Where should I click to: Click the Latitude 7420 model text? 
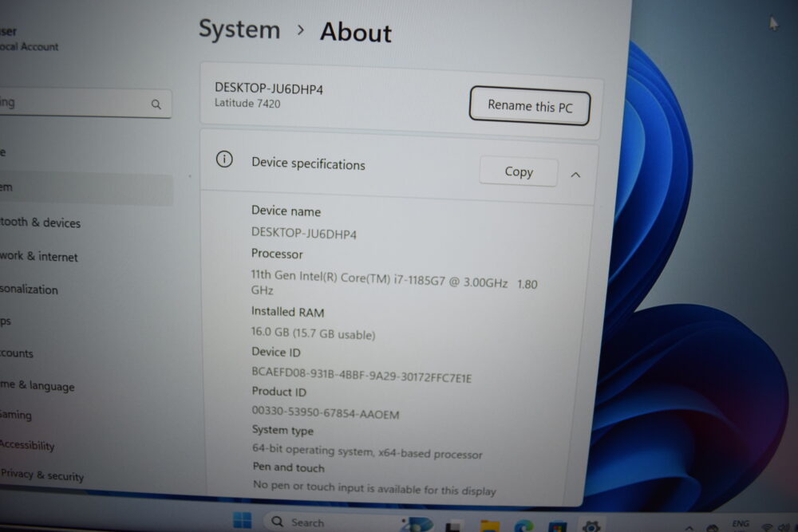tap(247, 103)
